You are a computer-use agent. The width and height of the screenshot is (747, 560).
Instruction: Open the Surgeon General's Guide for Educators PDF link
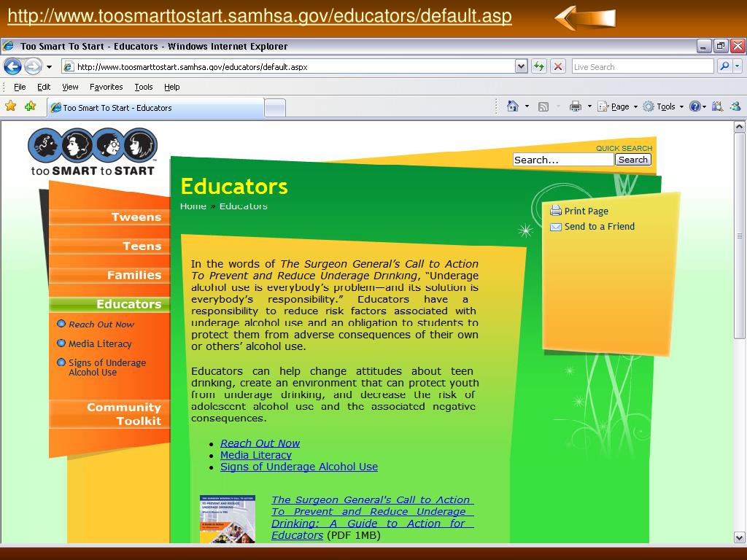click(x=373, y=518)
